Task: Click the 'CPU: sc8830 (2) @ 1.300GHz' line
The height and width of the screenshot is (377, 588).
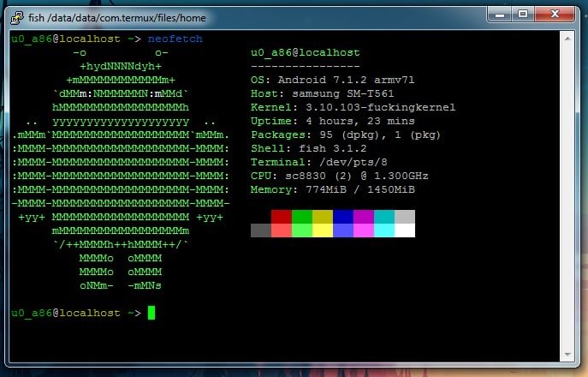Action: coord(340,176)
